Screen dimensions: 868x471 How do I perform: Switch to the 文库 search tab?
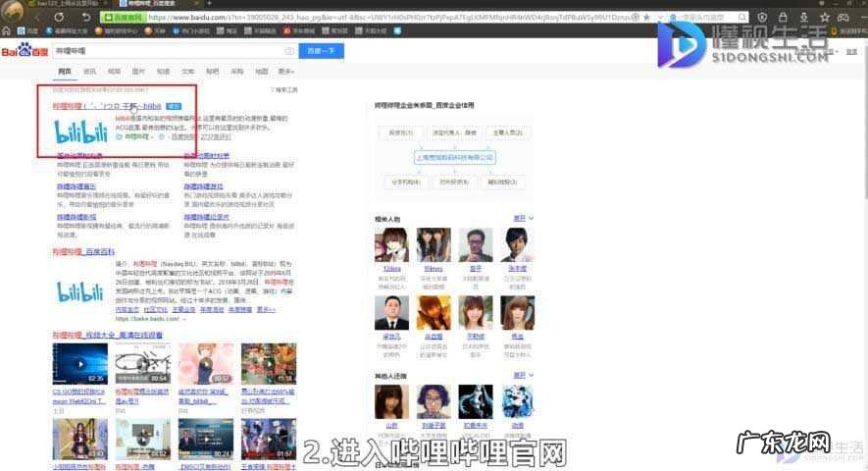tap(187, 72)
